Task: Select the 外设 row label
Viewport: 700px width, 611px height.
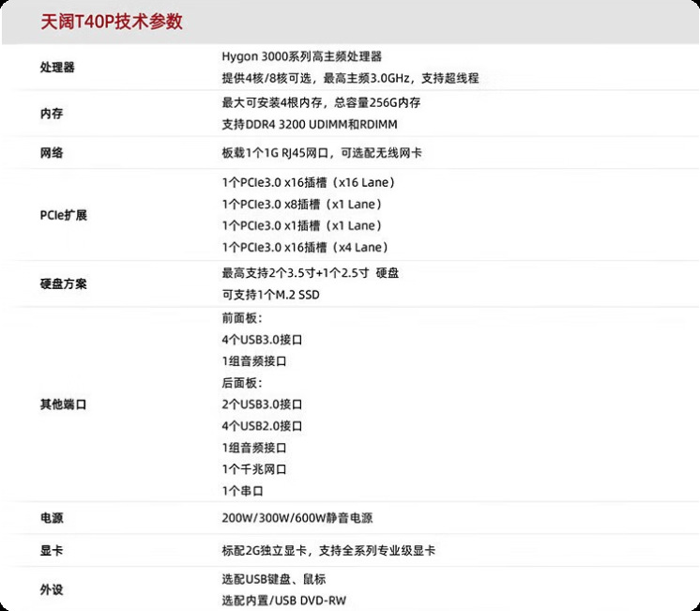Action: 52,590
